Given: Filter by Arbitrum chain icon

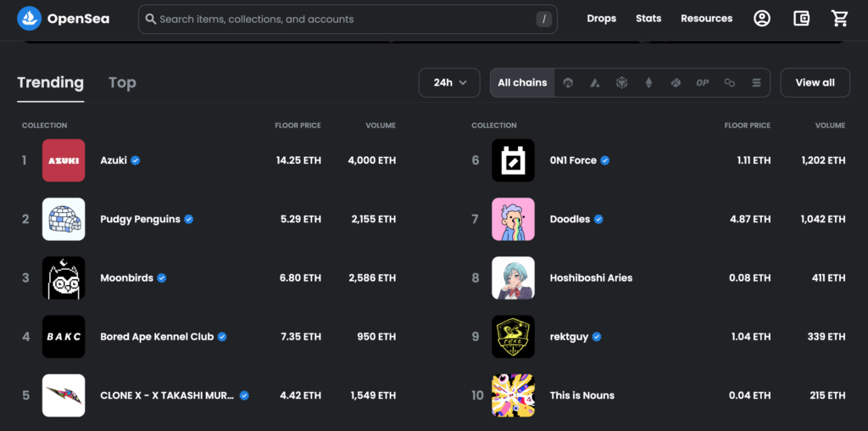Looking at the screenshot, I should 567,82.
